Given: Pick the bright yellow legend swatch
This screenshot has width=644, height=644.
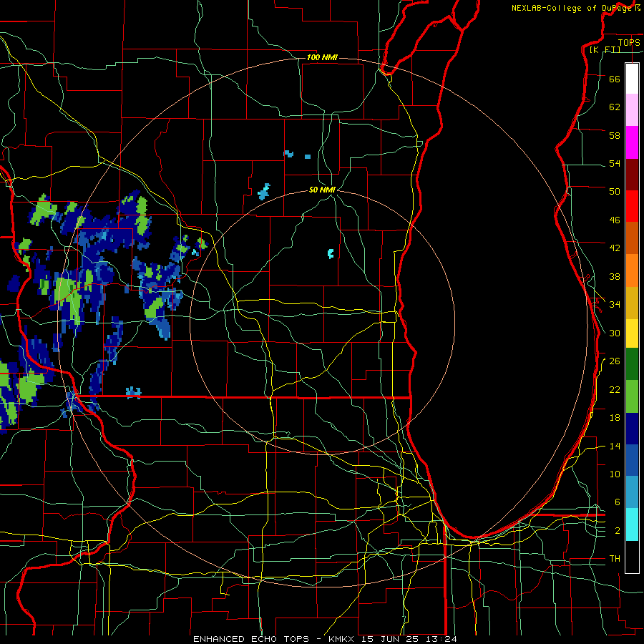Looking at the screenshot, I should (x=632, y=333).
